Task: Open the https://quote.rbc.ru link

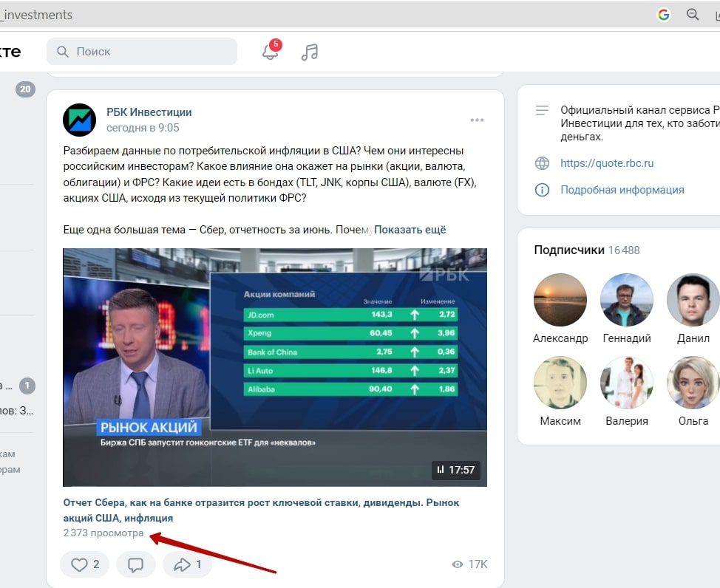Action: 607,163
